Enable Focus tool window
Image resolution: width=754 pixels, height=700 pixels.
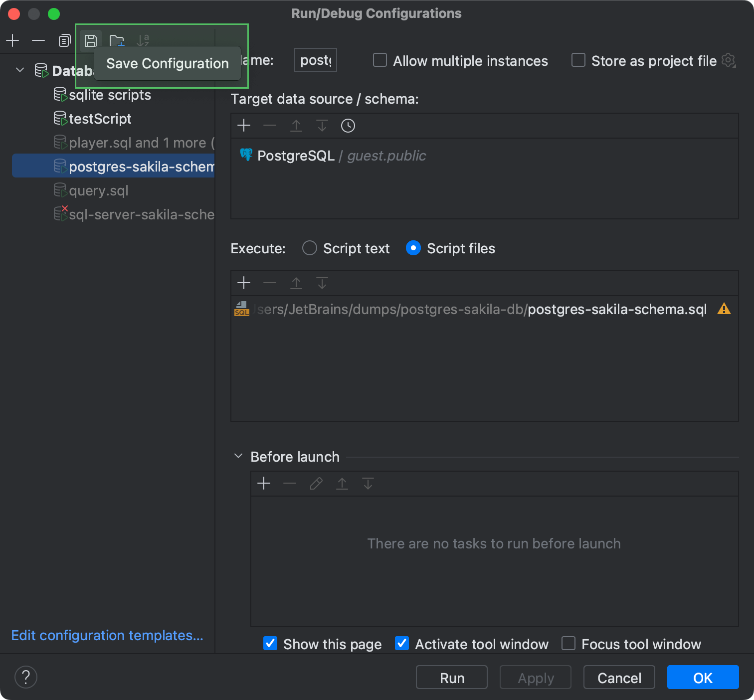pos(568,644)
